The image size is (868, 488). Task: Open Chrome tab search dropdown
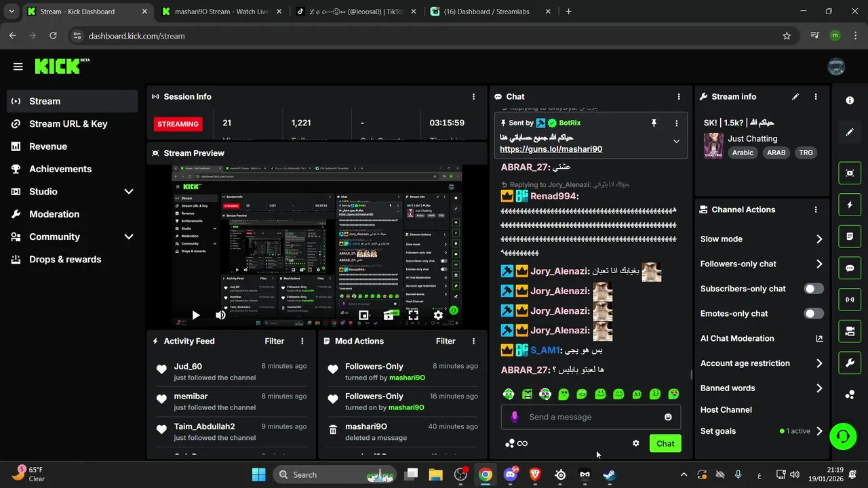[11, 11]
